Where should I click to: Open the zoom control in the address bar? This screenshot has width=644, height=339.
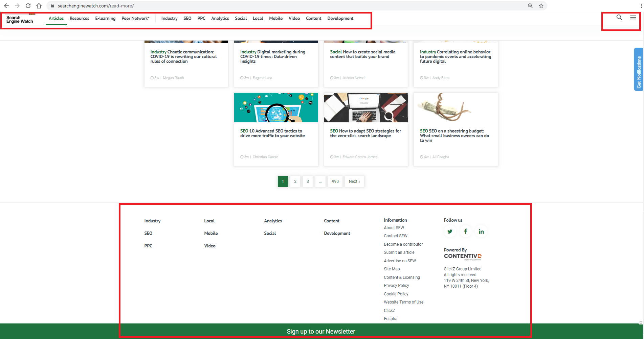point(530,6)
